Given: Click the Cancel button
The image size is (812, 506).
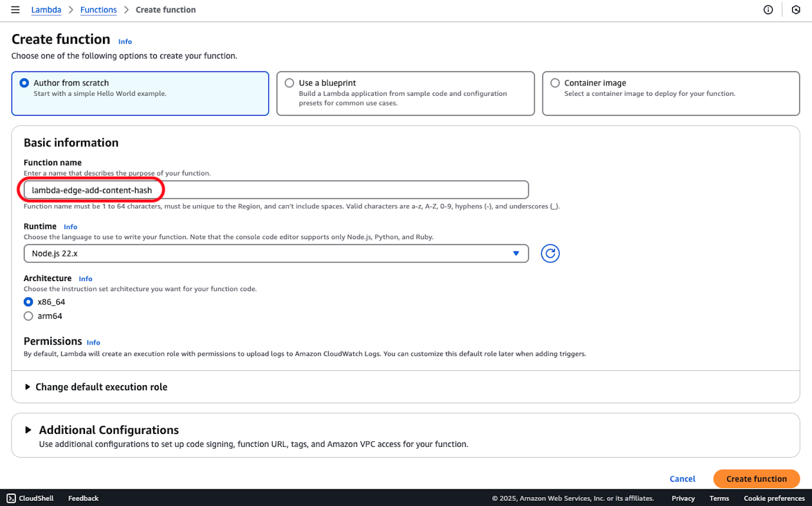Looking at the screenshot, I should point(683,479).
